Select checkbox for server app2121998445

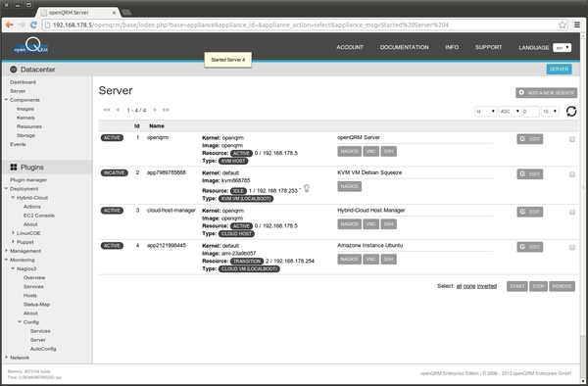click(x=572, y=247)
